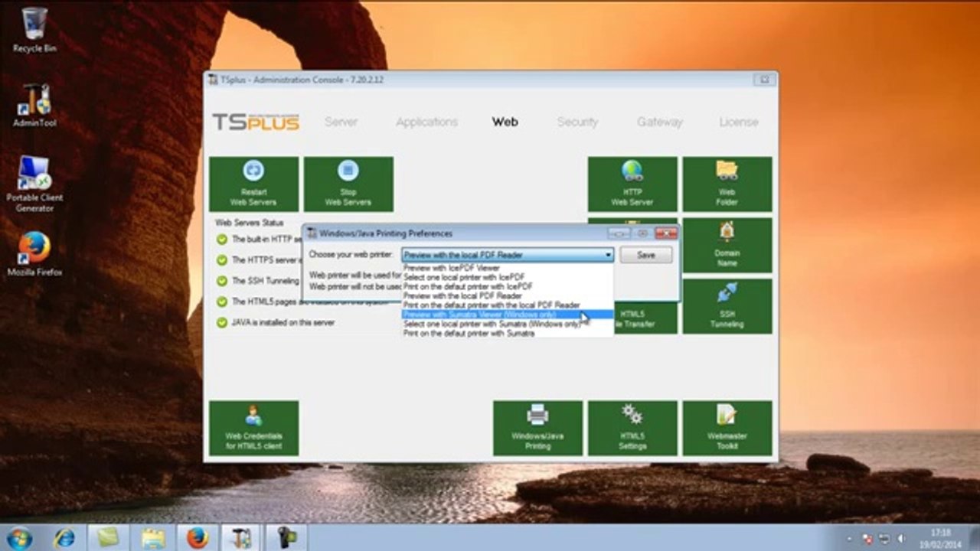This screenshot has width=980, height=551.
Task: Open the Domain Name tile
Action: (x=727, y=246)
